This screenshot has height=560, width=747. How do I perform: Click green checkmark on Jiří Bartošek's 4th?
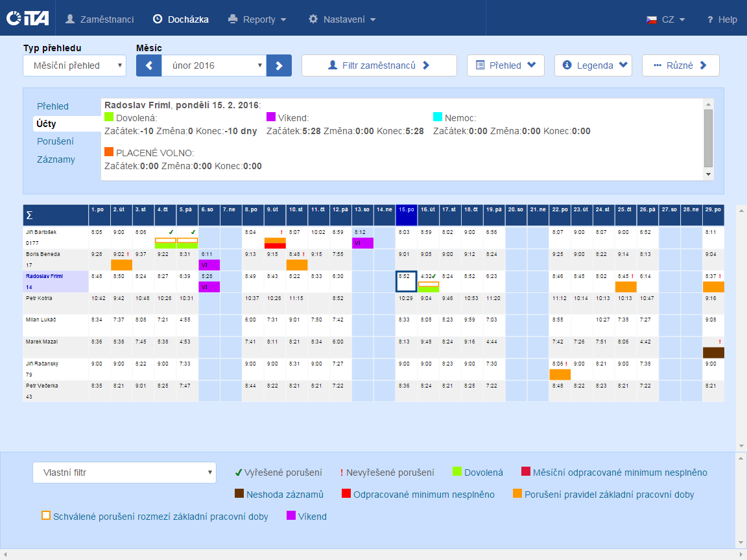point(170,232)
